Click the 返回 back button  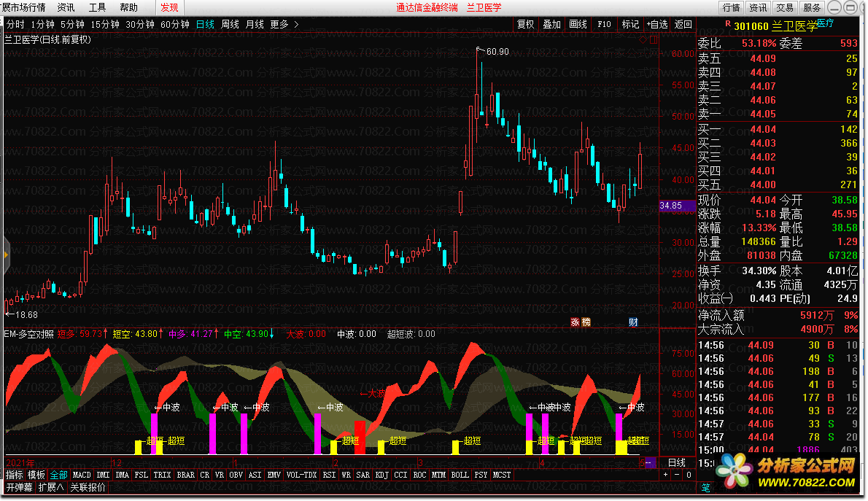[x=683, y=24]
